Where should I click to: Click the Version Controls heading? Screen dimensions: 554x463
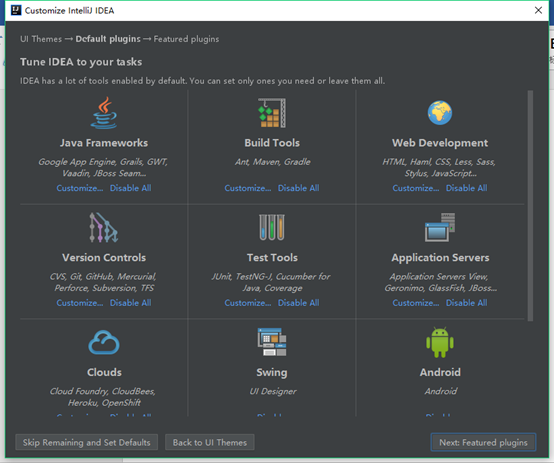[x=104, y=257]
